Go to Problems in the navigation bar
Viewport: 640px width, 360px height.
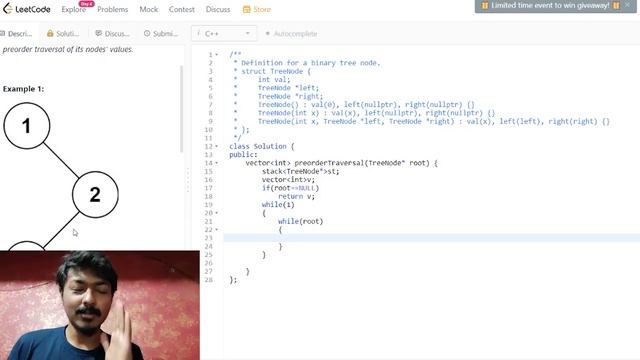point(113,9)
